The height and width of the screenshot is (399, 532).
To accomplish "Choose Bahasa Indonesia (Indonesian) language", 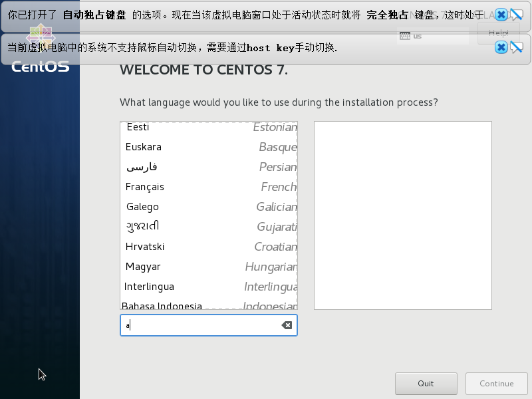I will (209, 303).
